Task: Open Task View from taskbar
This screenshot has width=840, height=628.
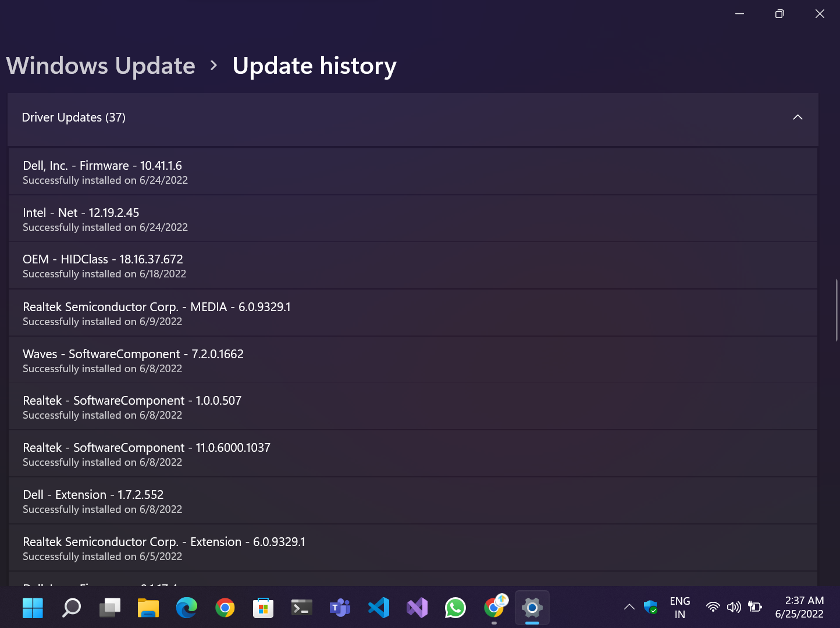Action: point(109,608)
